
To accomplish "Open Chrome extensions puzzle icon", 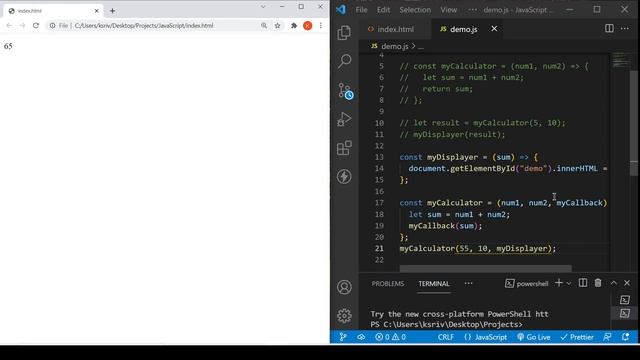I will (294, 25).
